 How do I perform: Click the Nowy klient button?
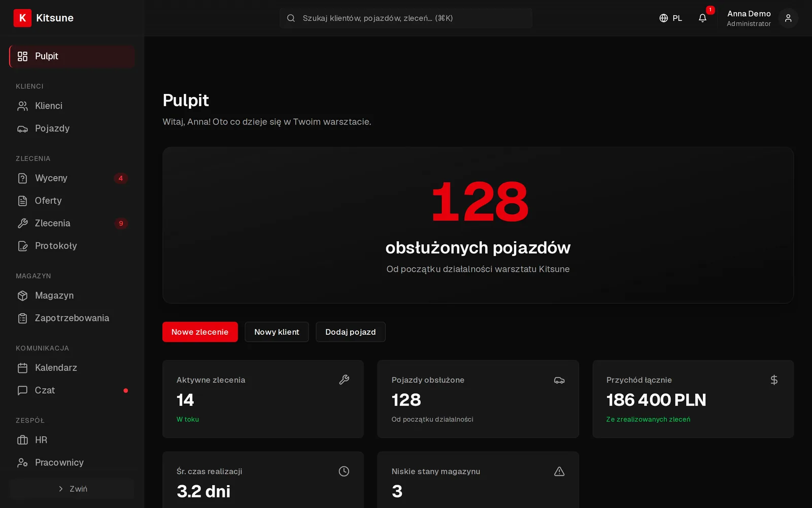click(277, 332)
